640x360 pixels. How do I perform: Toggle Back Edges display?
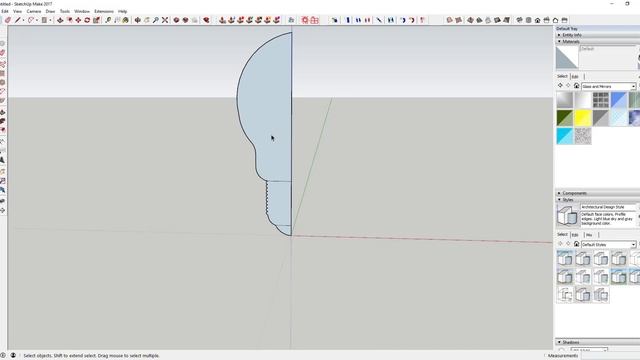(458, 20)
